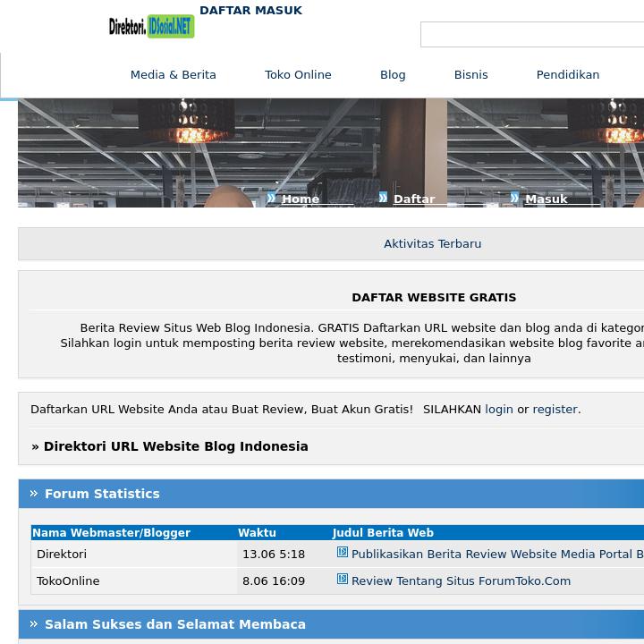Collapse the Forum Statistics section via chevron icon
This screenshot has width=644, height=644.
point(34,493)
